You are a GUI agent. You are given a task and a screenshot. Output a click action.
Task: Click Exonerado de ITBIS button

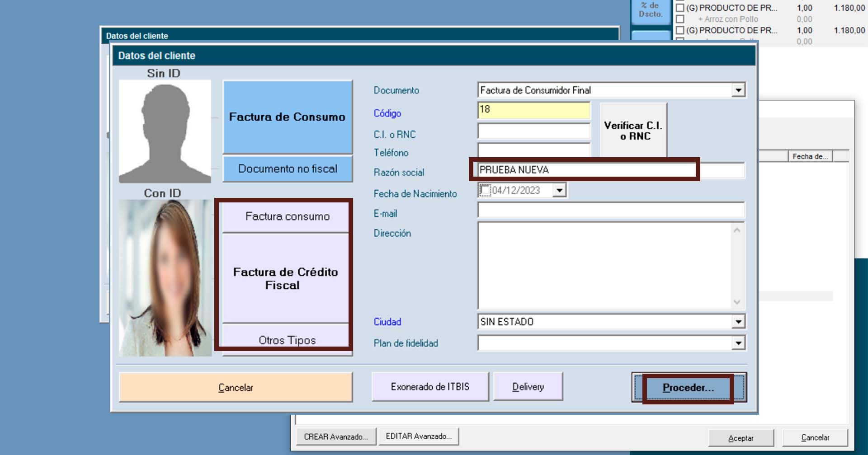click(430, 387)
